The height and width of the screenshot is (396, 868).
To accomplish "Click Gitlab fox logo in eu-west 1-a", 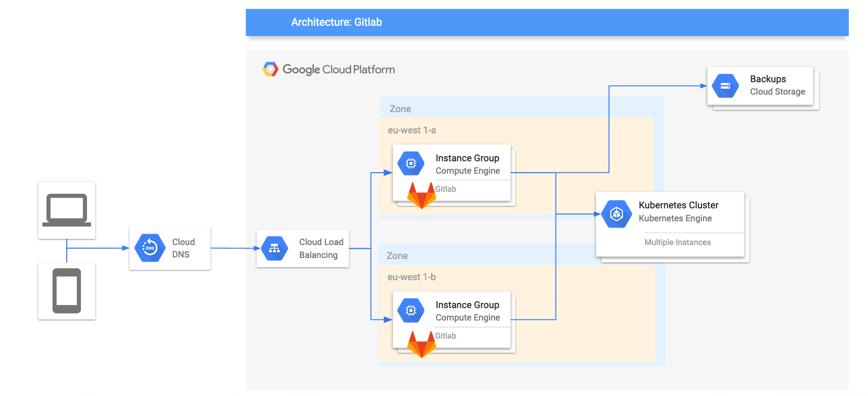I will 422,195.
